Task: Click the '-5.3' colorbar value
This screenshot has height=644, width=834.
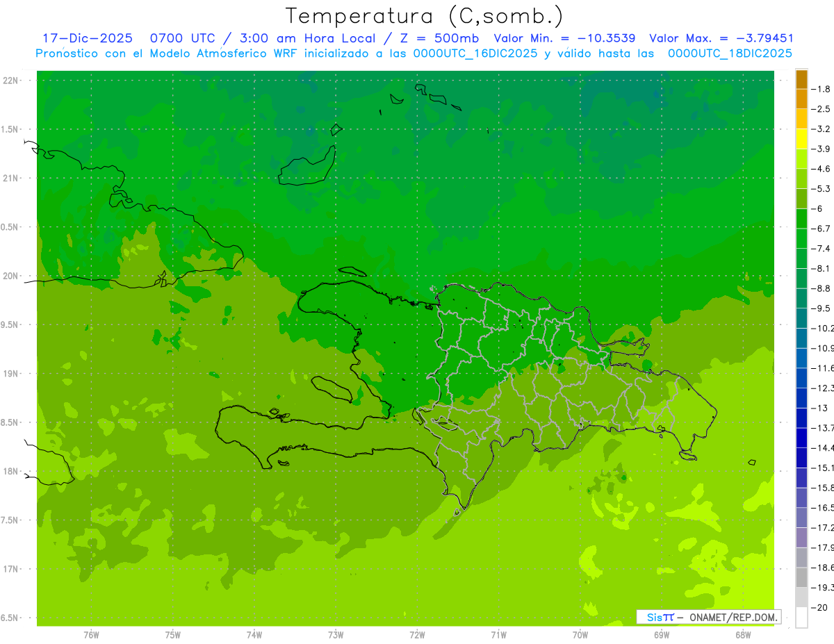Action: pyautogui.click(x=821, y=188)
